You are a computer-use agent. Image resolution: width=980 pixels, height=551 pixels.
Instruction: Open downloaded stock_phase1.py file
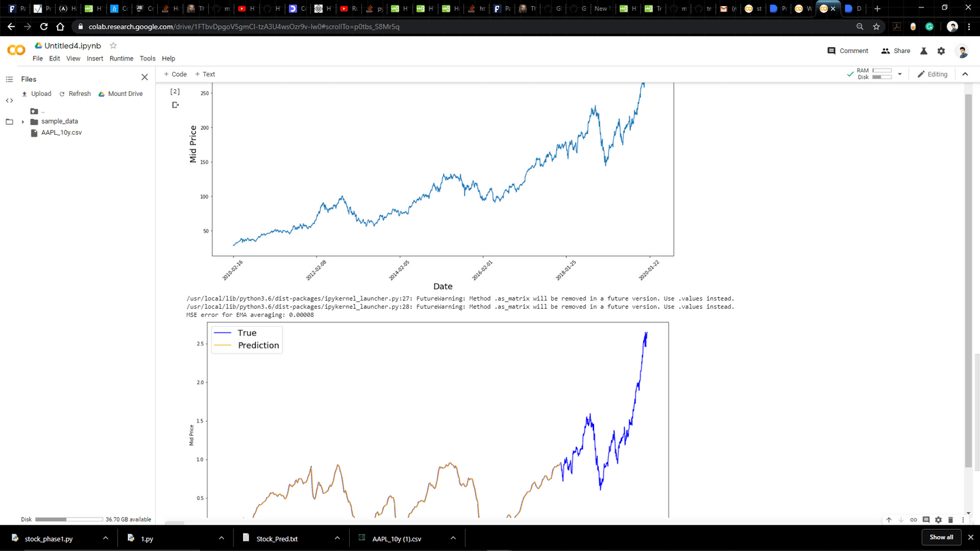pyautogui.click(x=48, y=539)
